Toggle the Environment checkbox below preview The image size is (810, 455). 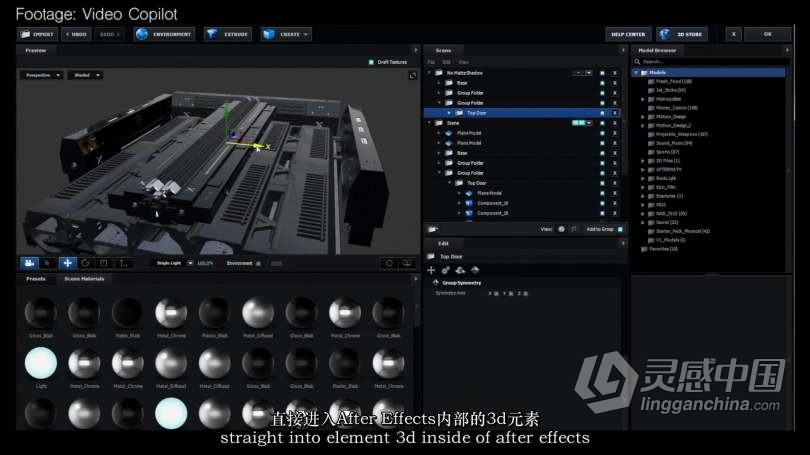[x=258, y=263]
